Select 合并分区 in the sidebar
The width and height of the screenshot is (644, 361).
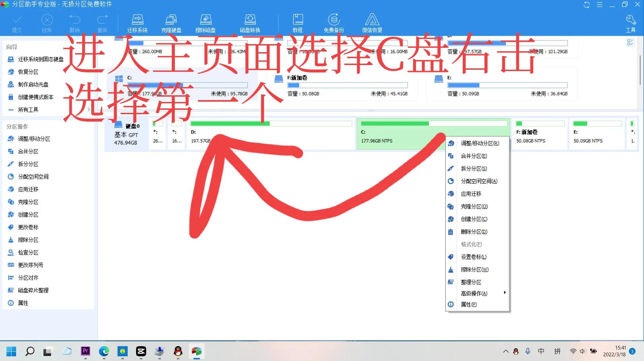click(x=29, y=151)
